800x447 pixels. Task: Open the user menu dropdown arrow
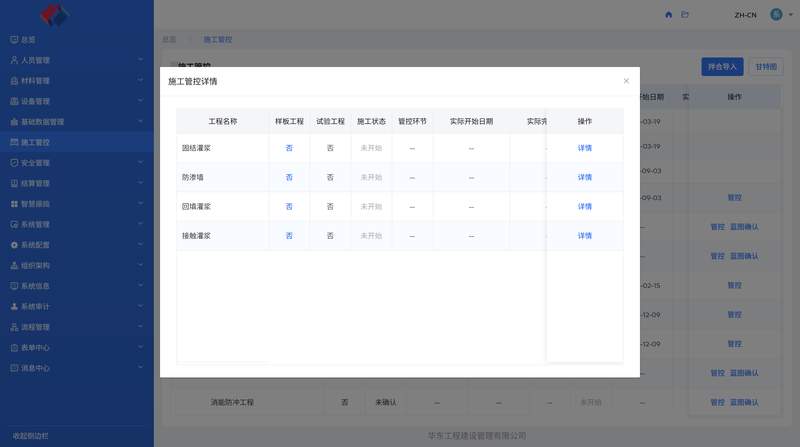point(790,15)
